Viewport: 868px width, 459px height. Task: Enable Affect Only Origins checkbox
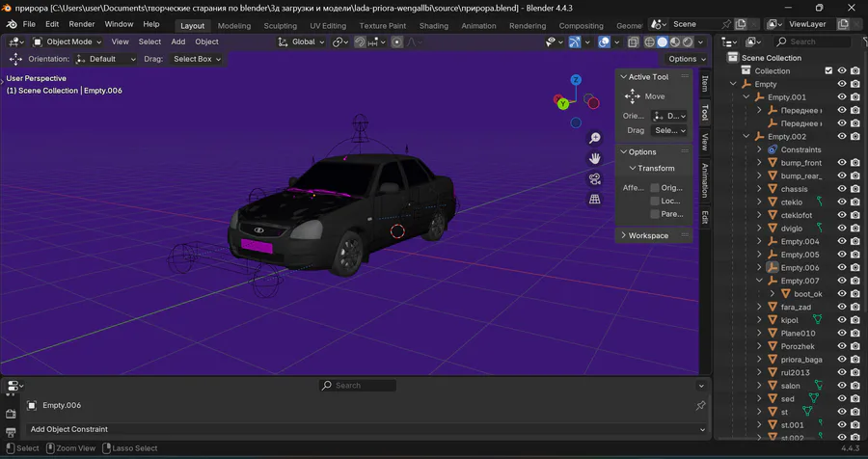655,188
